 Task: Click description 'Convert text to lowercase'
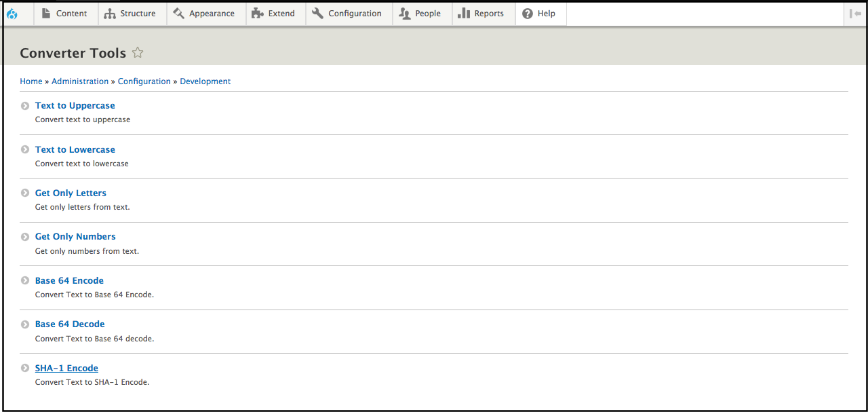pyautogui.click(x=82, y=164)
